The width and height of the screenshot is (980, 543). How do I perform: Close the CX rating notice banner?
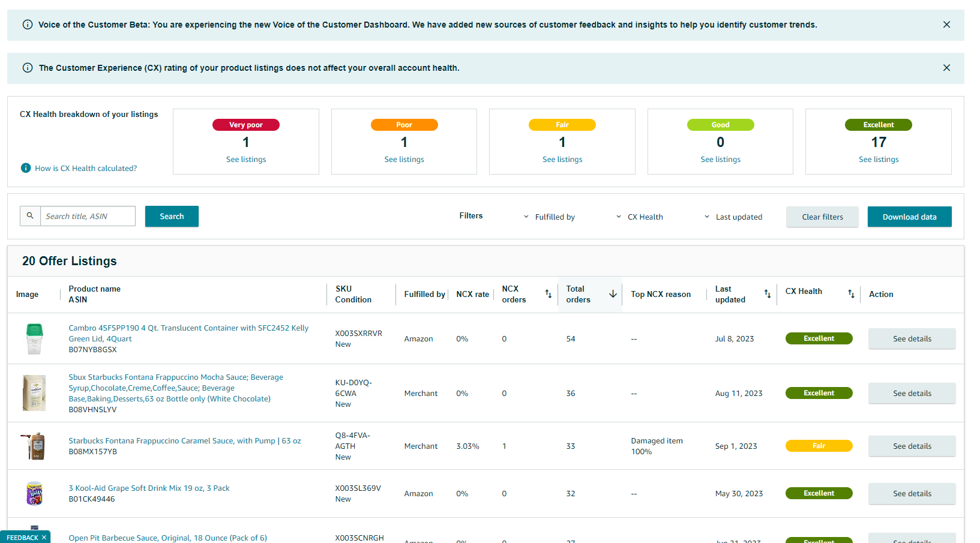(x=946, y=68)
